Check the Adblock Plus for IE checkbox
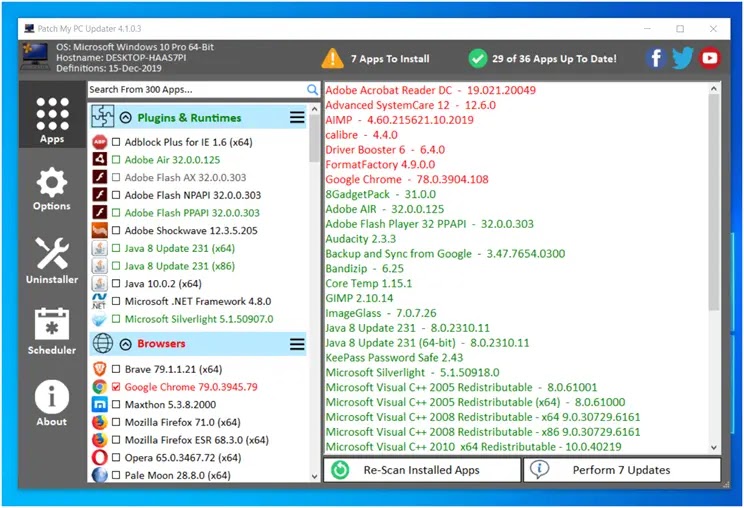Viewport: 744px width, 508px height. pos(116,142)
